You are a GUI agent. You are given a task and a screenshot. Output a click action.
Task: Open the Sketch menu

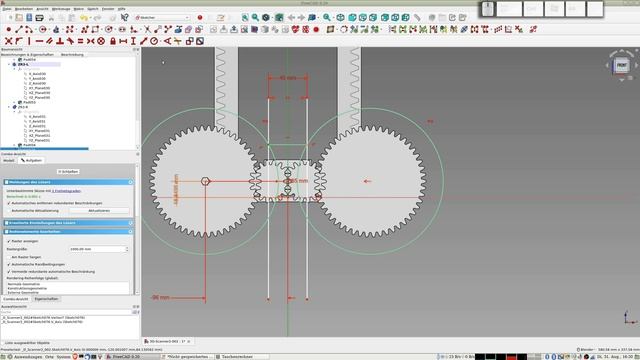[x=93, y=9]
